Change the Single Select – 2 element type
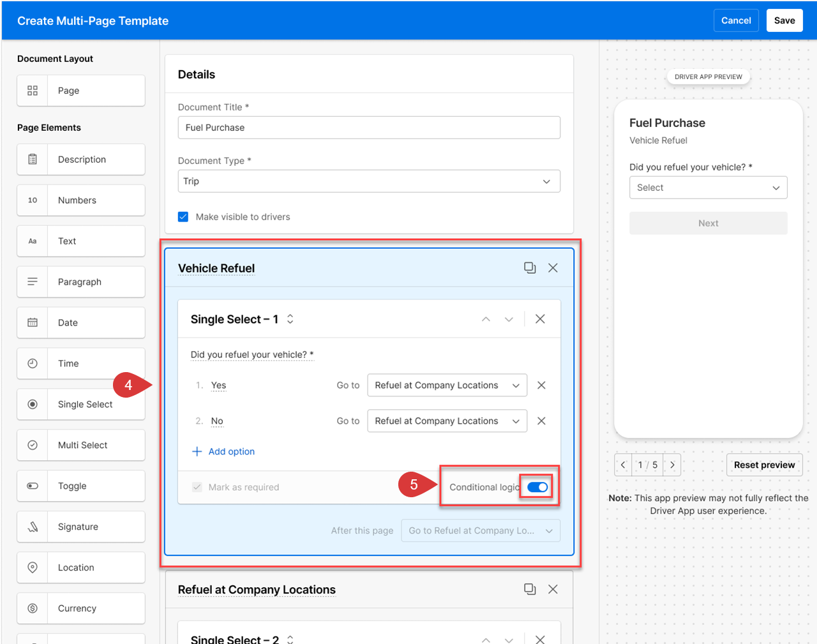The width and height of the screenshot is (817, 644). coord(290,639)
